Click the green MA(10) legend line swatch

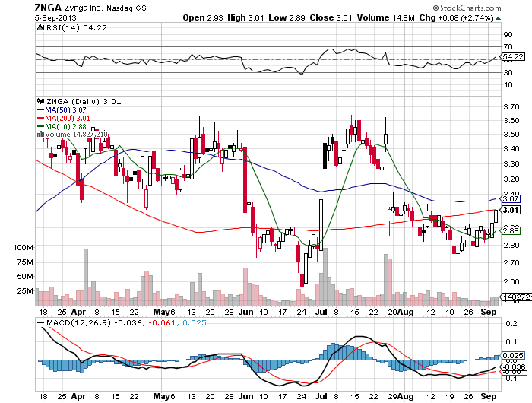40,126
